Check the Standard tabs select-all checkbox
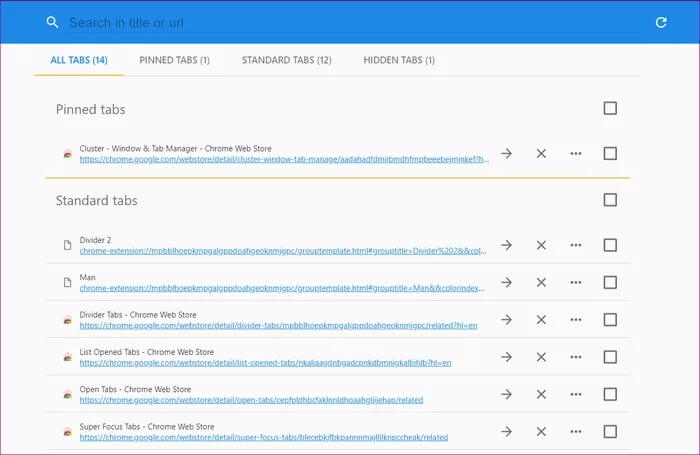The image size is (700, 455). [x=610, y=200]
